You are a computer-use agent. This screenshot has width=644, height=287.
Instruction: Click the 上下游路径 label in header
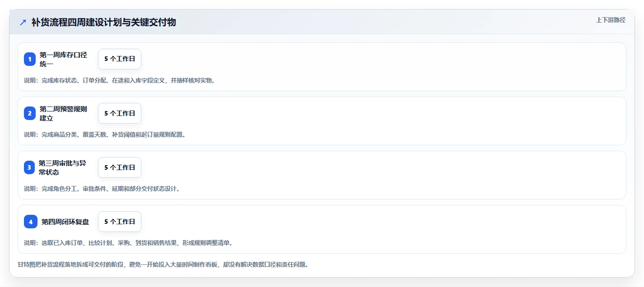point(611,20)
